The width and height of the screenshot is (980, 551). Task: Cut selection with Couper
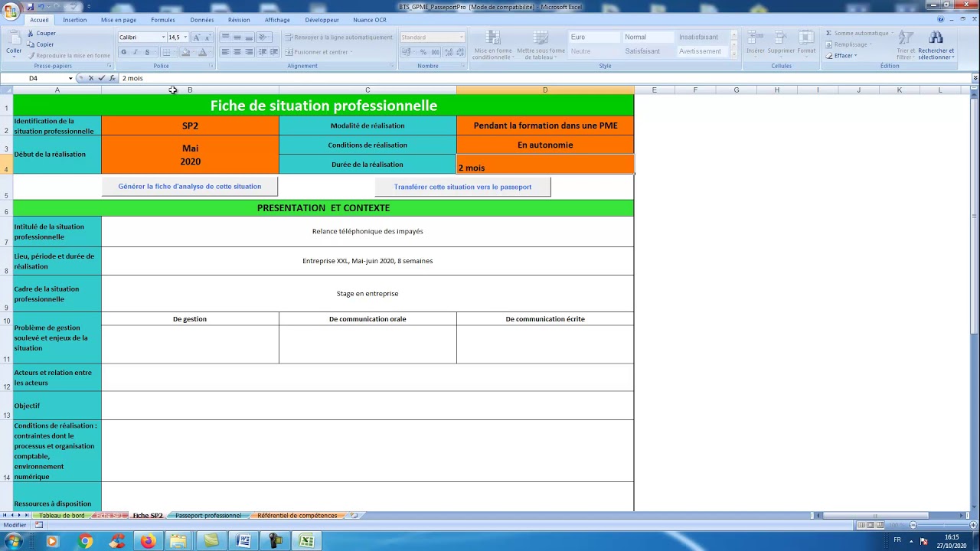point(41,33)
